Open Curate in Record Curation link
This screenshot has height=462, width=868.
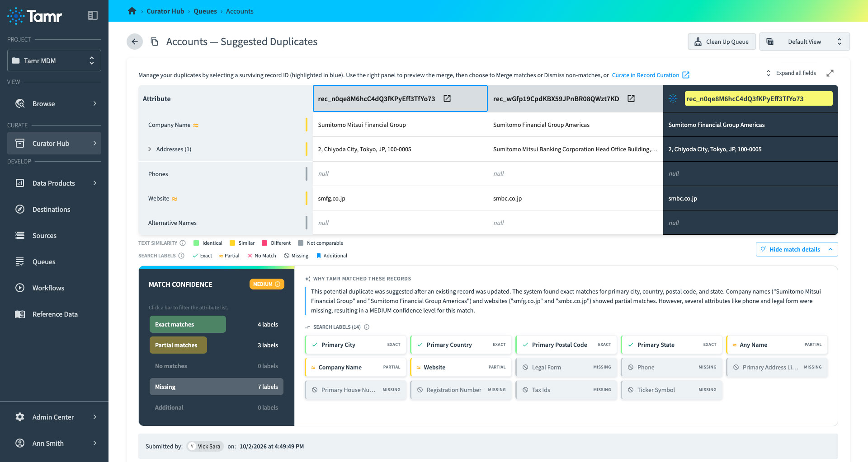pos(650,75)
